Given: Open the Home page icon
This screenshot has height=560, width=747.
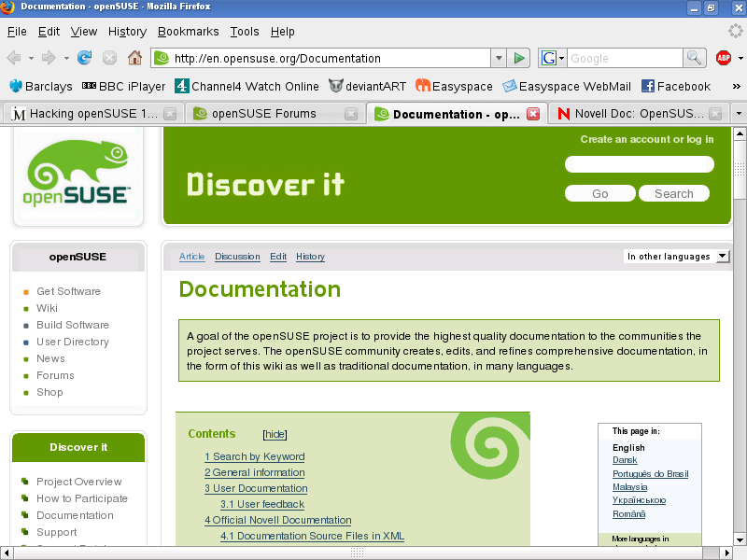Looking at the screenshot, I should pos(134,58).
